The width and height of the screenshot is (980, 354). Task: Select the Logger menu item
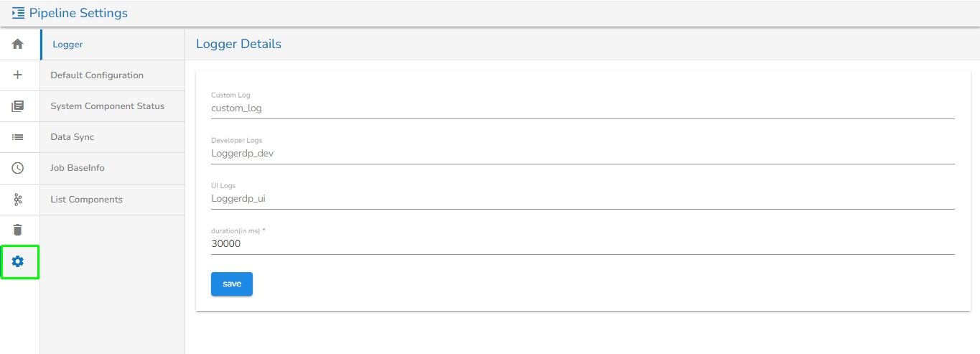coord(68,45)
